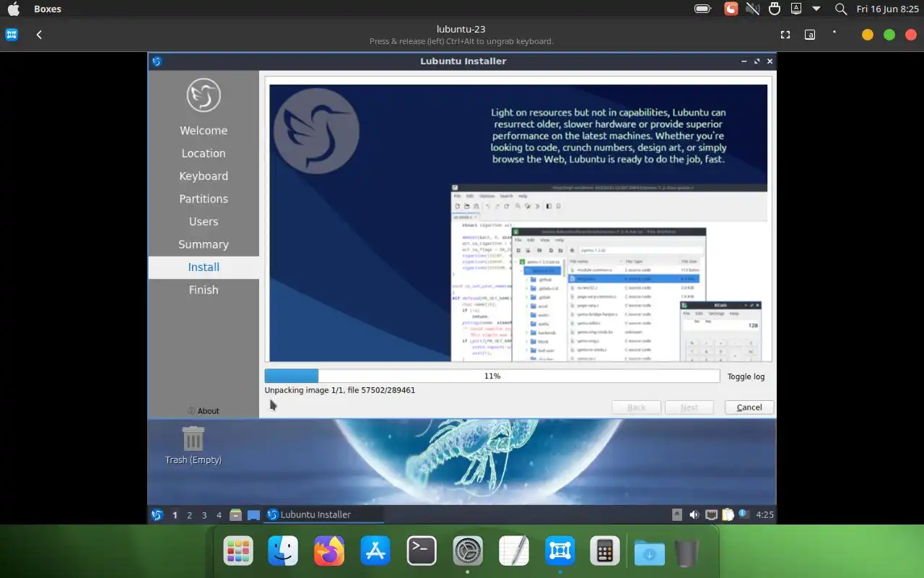Click the Lubuntu Installer taskbar button
The width and height of the screenshot is (924, 578).
pos(323,515)
